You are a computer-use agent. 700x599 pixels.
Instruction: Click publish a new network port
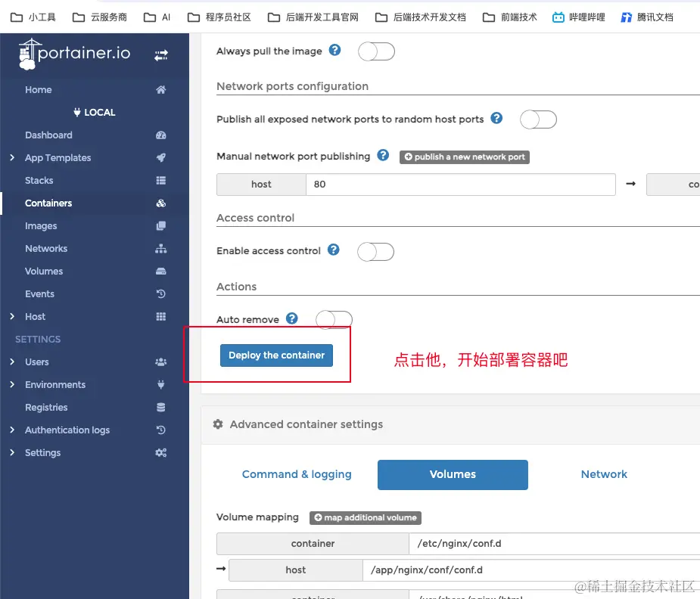[465, 157]
